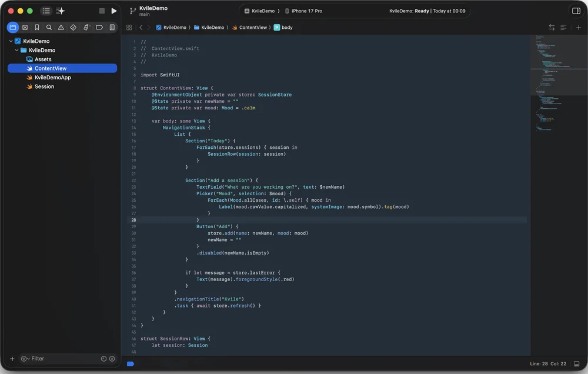Click the struct SessionRow declaration
The width and height of the screenshot is (588, 374).
[175, 338]
